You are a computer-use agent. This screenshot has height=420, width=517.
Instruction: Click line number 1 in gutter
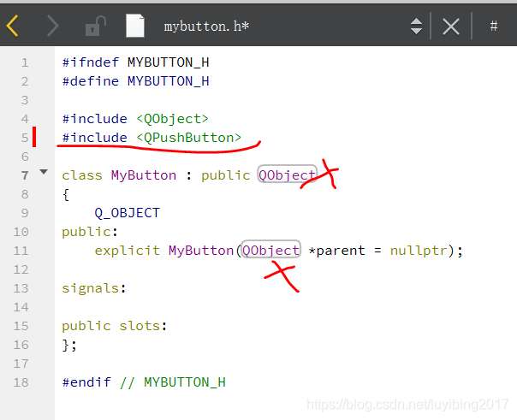(25, 62)
